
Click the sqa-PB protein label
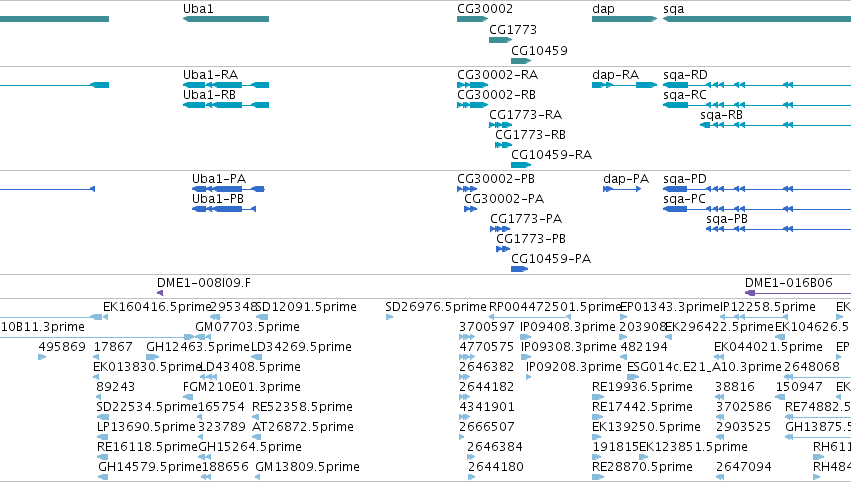(x=727, y=219)
